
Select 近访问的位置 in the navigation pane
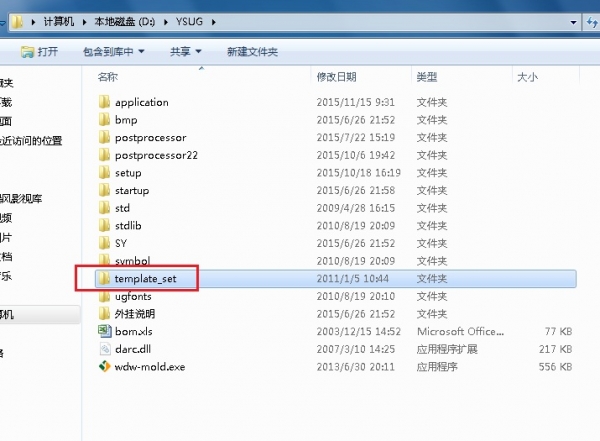pyautogui.click(x=31, y=140)
